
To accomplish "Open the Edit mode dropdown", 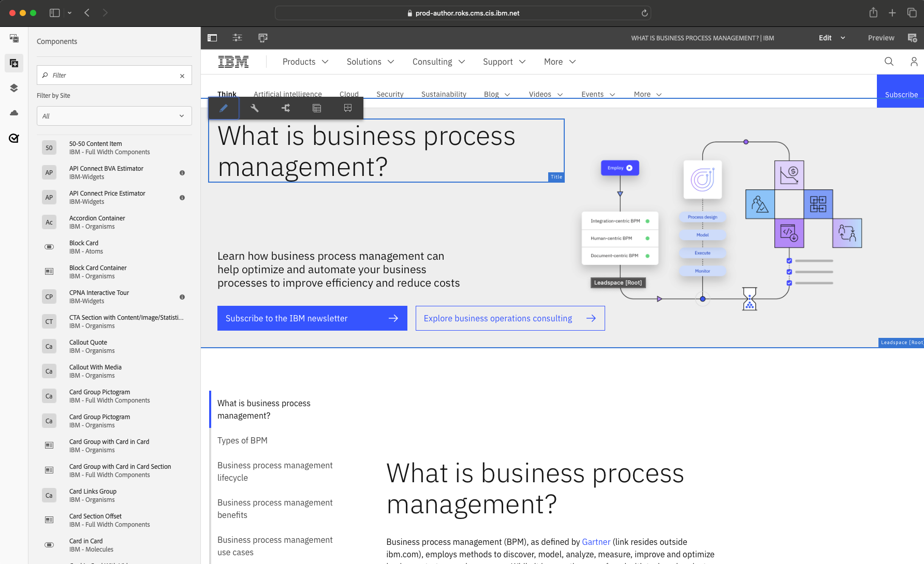I will (x=832, y=38).
